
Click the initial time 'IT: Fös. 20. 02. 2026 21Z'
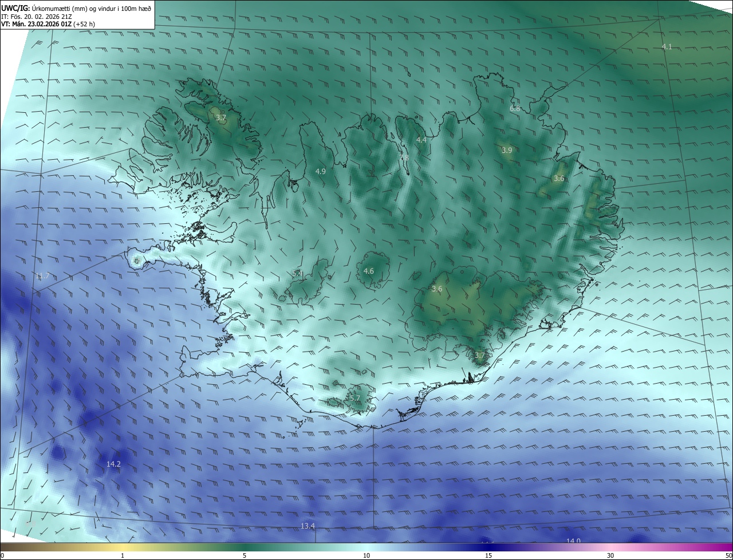36,17
